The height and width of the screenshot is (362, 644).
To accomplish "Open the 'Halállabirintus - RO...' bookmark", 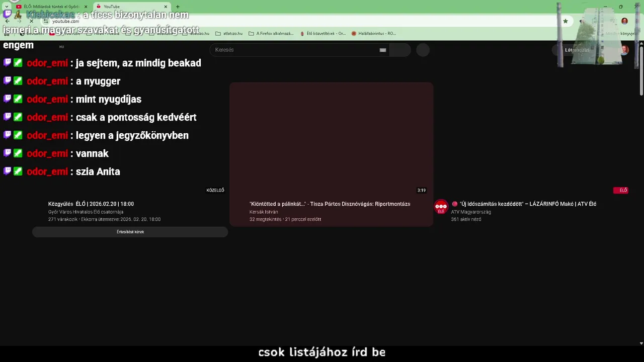I will click(373, 34).
